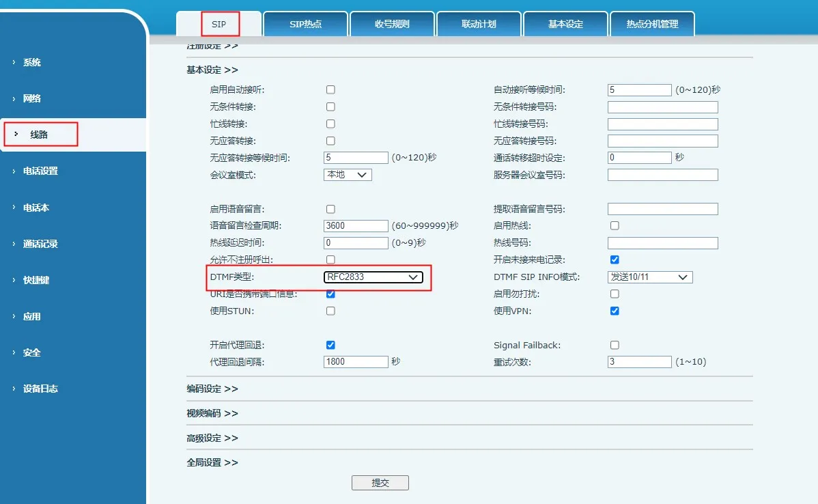This screenshot has height=504, width=818.
Task: Toggle the 使用STUN checkbox
Action: point(330,310)
